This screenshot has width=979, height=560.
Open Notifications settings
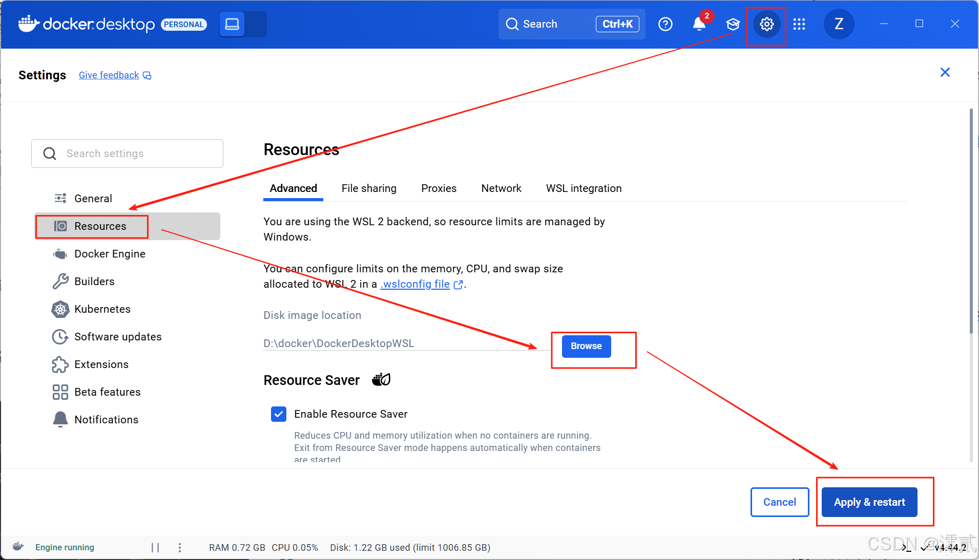click(127, 420)
